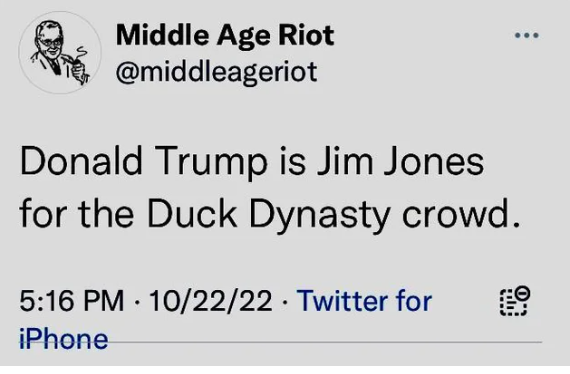570x374 pixels.
Task: Click the man's face in the avatar drawing
Action: 51,45
